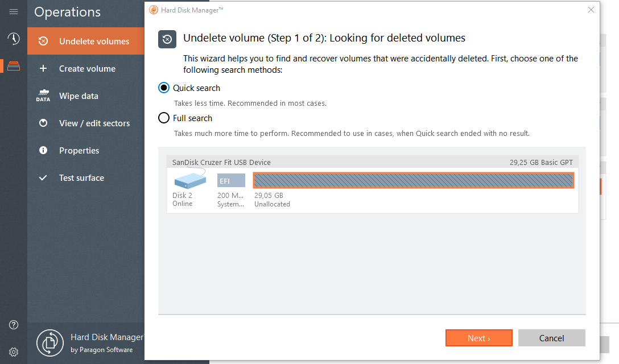This screenshot has width=619, height=364.
Task: Click the Cancel button
Action: click(x=551, y=338)
